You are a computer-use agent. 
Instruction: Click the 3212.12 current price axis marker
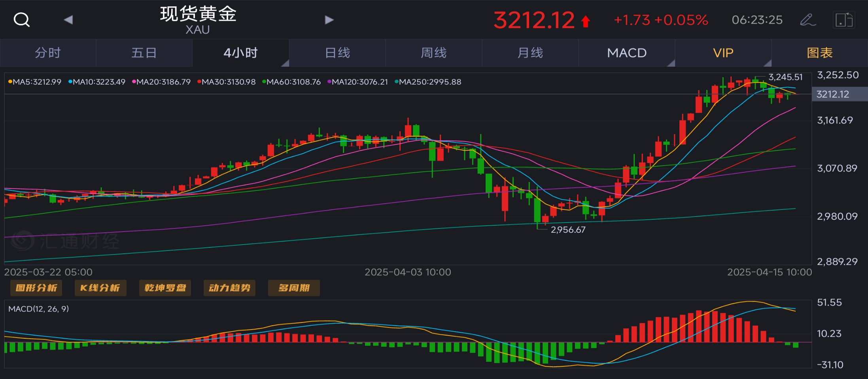tap(833, 94)
